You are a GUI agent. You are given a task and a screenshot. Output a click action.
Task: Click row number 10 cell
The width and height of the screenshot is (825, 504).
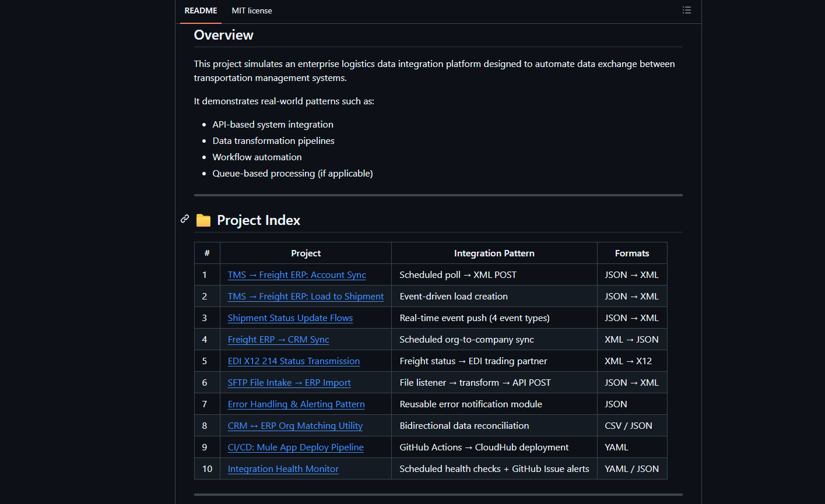[207, 469]
